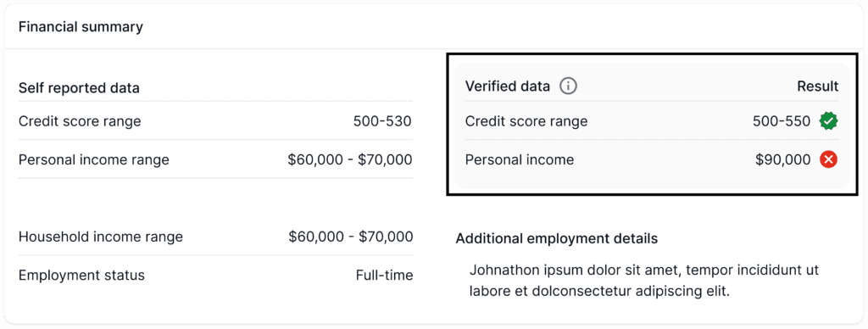This screenshot has height=329, width=868.
Task: Click household income $60,000 - $70,000 value
Action: click(x=350, y=237)
